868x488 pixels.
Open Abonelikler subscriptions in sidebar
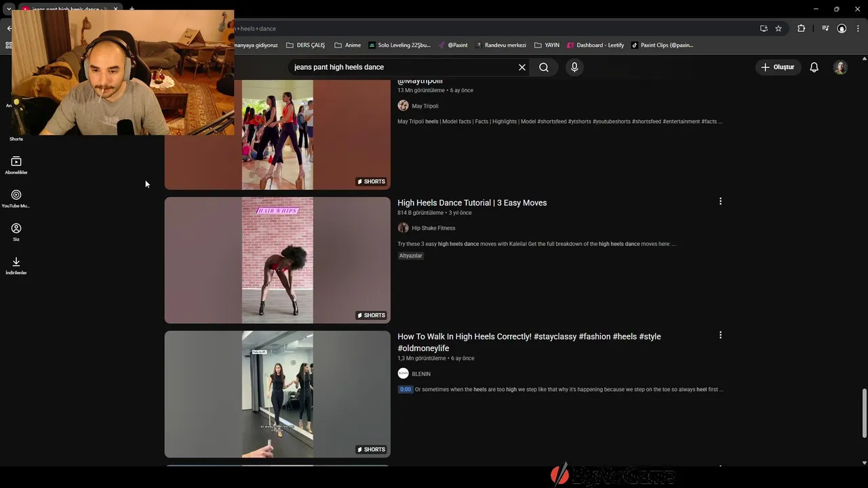16,165
